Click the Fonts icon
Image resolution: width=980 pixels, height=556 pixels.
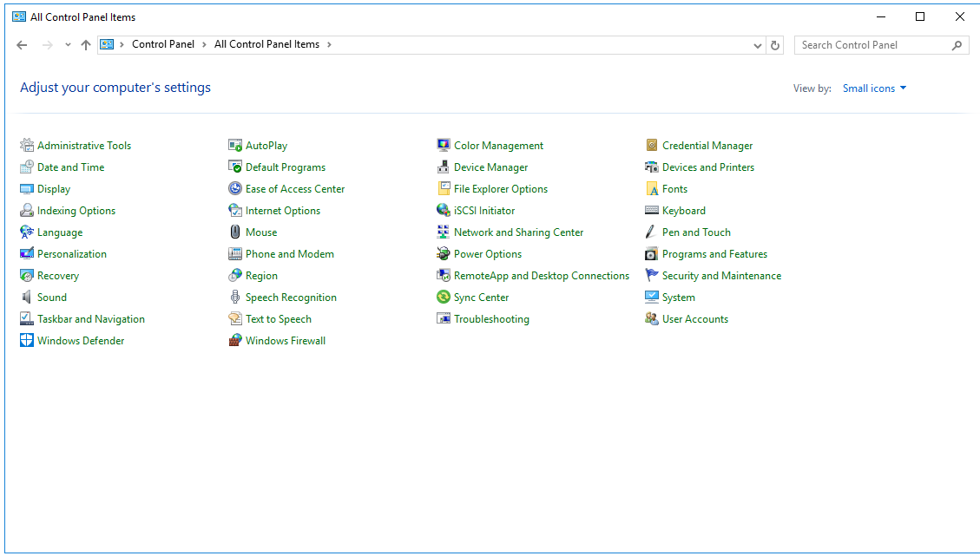[652, 189]
